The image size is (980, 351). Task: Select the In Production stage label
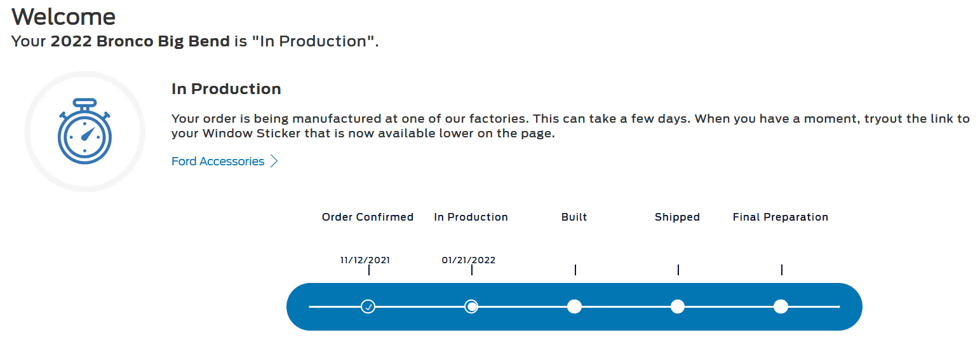pyautogui.click(x=471, y=217)
